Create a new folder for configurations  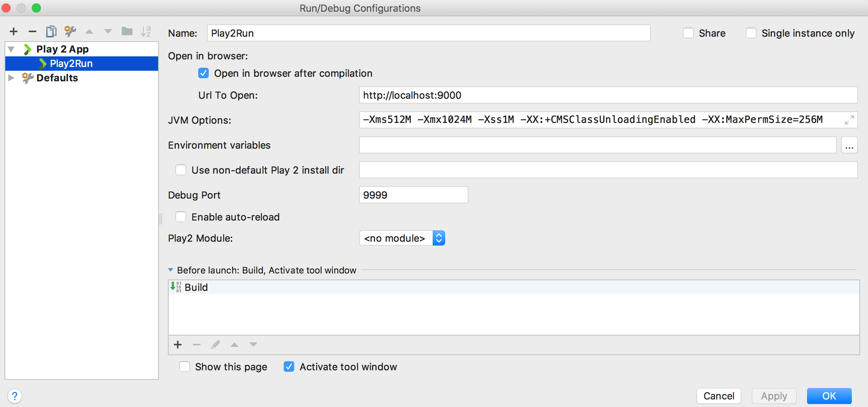tap(127, 31)
